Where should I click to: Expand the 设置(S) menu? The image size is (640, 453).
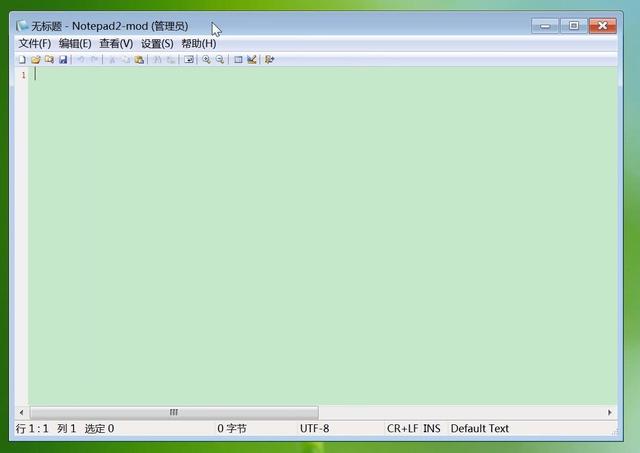point(157,44)
